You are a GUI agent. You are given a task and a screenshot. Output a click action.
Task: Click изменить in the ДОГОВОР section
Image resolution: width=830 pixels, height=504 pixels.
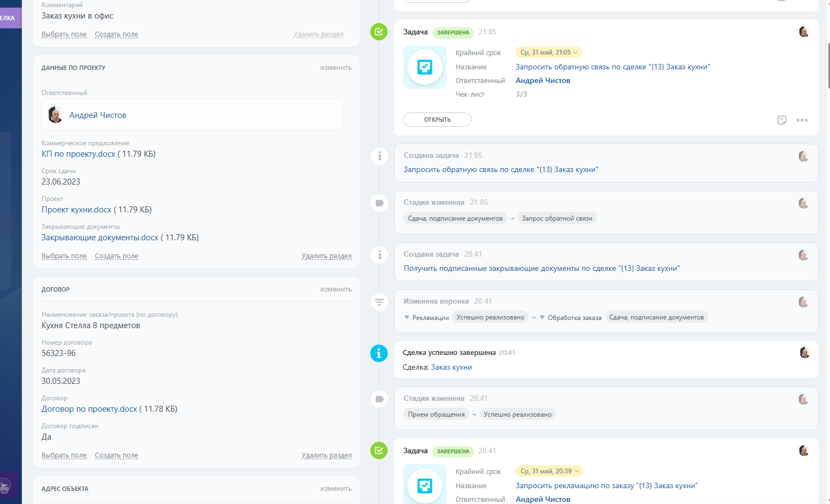335,289
